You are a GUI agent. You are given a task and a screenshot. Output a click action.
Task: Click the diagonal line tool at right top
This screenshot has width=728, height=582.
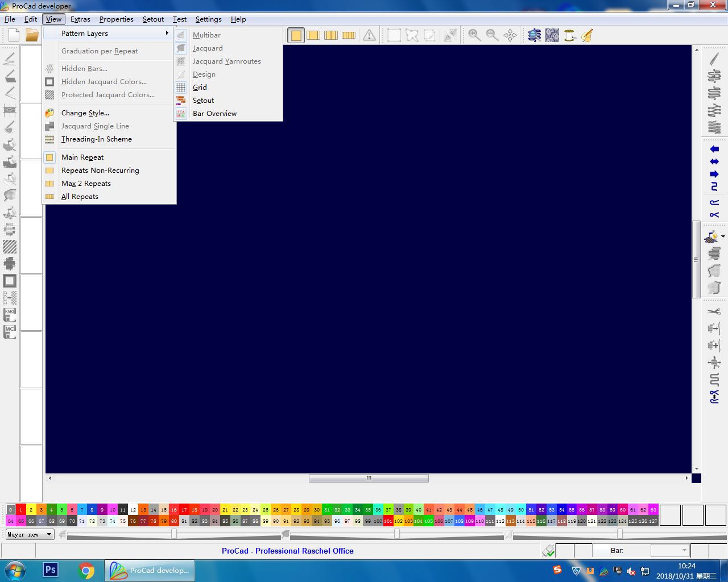[x=714, y=59]
